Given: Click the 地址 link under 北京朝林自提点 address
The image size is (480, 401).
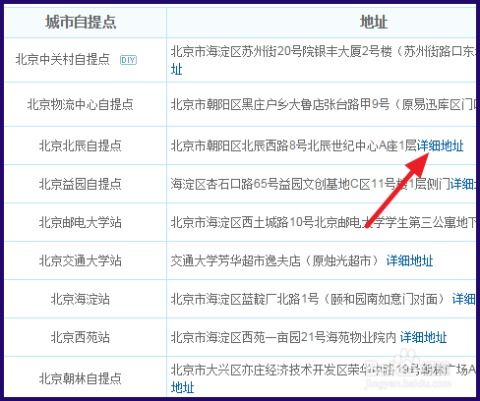Looking at the screenshot, I should [182, 387].
